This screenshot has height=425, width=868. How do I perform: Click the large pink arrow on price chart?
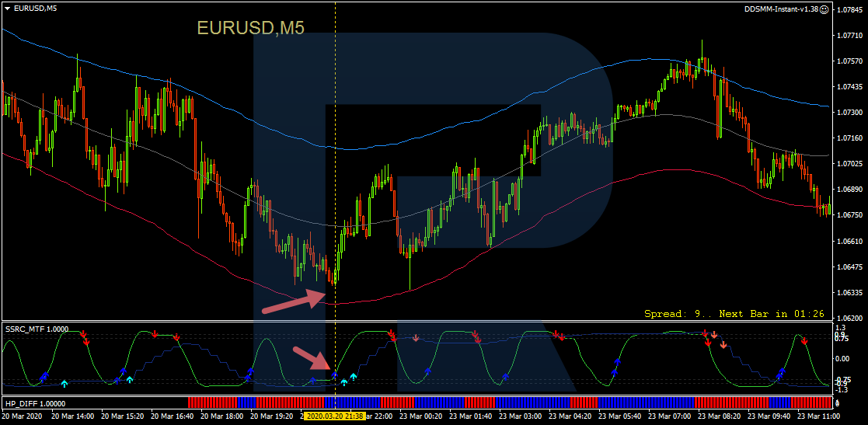[293, 302]
